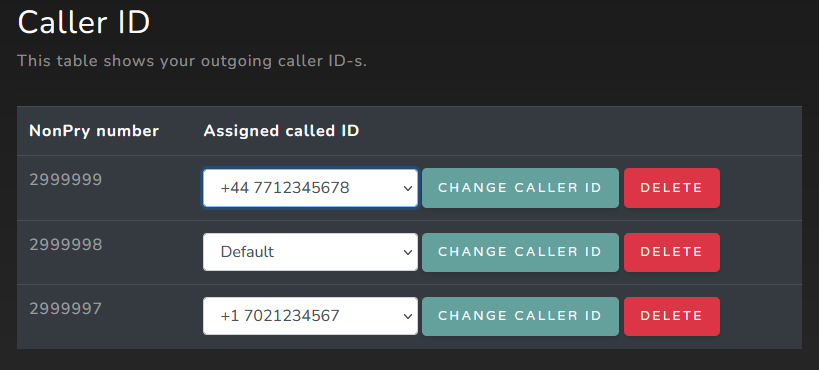Select the NonPry number 2999999 cell

(x=66, y=180)
